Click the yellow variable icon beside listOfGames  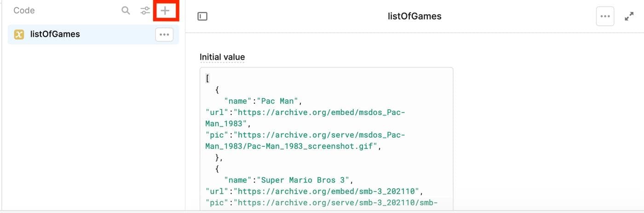[19, 35]
